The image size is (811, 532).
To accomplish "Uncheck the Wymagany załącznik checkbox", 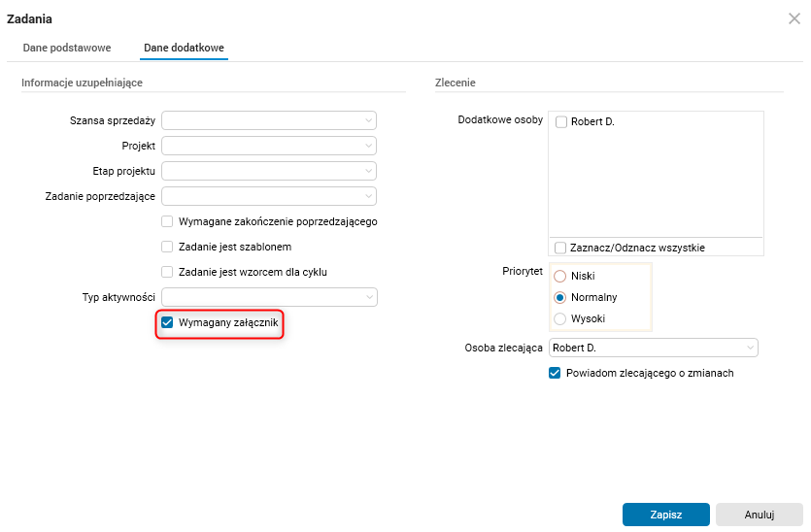I will tap(168, 322).
